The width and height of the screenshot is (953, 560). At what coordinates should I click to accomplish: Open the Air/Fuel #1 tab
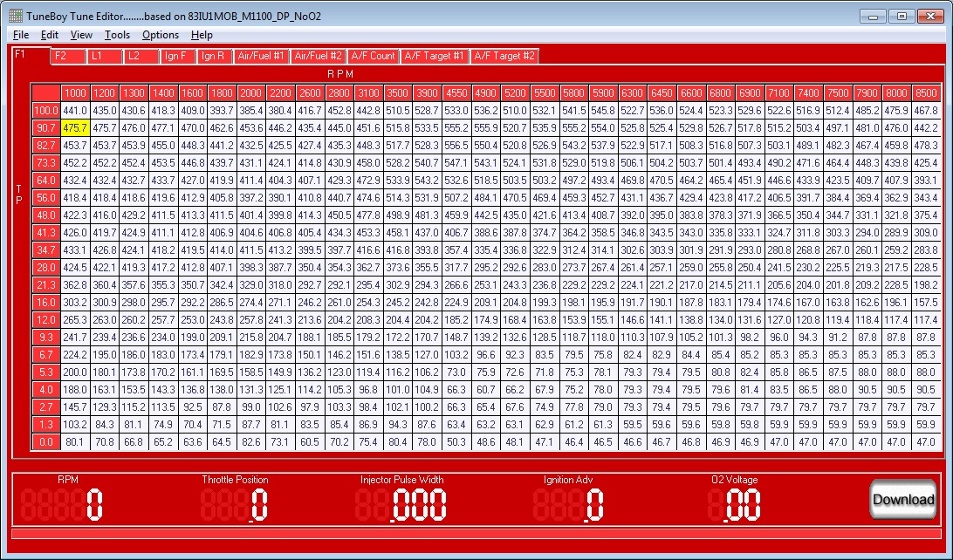[x=263, y=56]
